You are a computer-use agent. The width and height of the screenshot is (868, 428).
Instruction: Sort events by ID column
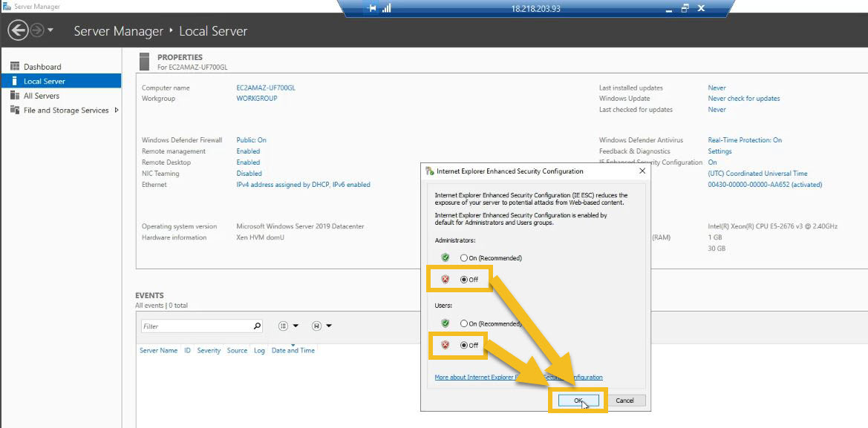(x=188, y=351)
